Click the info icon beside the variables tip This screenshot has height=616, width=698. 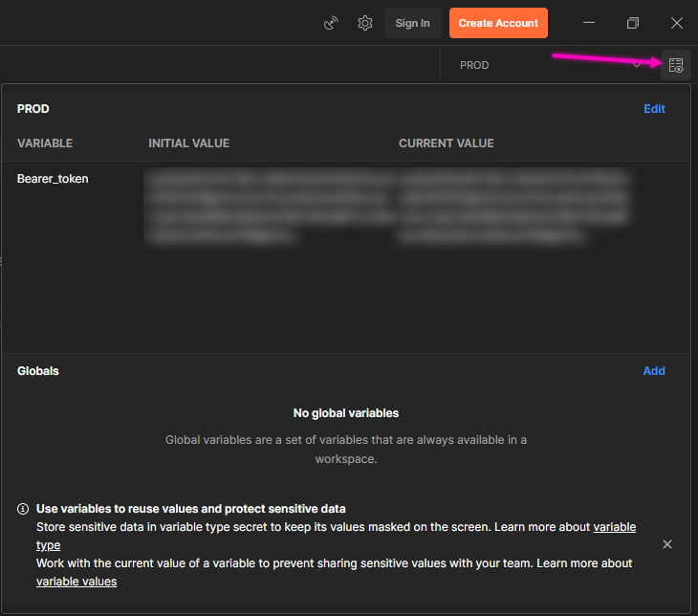(x=23, y=509)
